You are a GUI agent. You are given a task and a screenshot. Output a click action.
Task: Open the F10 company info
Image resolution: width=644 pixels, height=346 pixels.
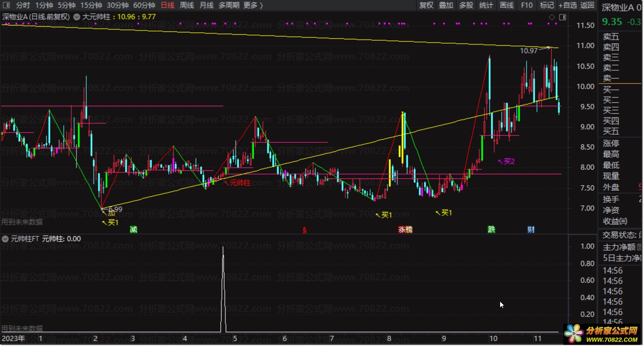click(x=527, y=5)
